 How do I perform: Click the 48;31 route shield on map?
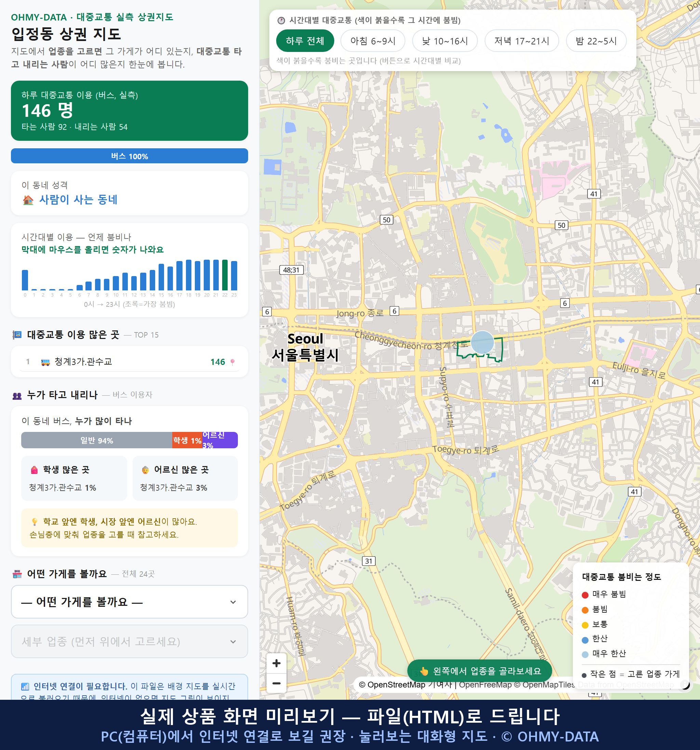pyautogui.click(x=291, y=270)
